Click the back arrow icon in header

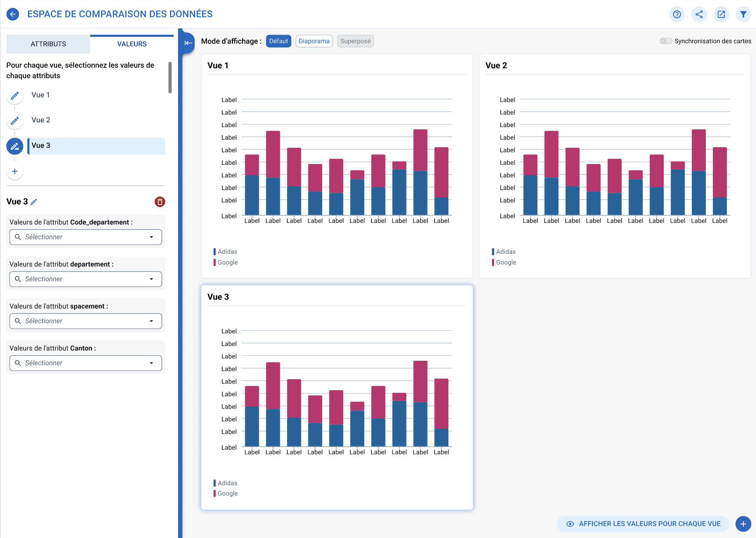(x=13, y=14)
